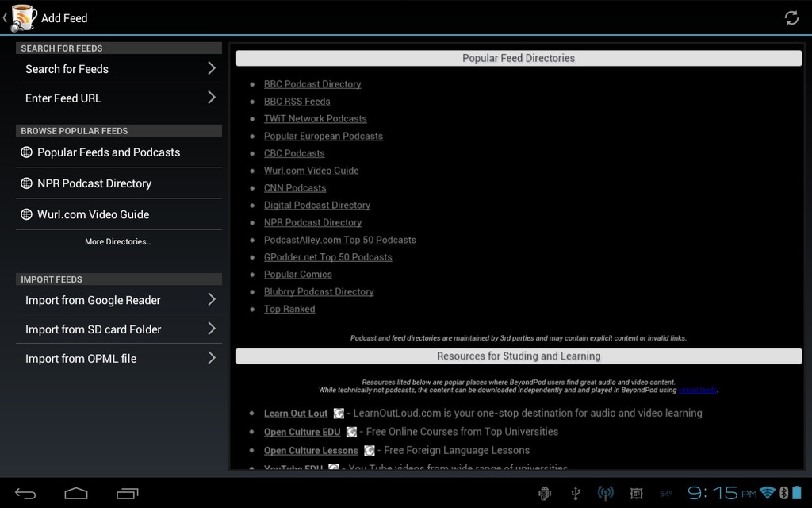Open the Import from OPML file chevron
This screenshot has height=508, width=812.
[x=211, y=358]
